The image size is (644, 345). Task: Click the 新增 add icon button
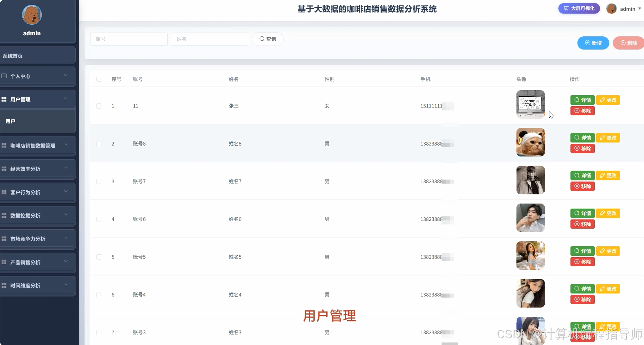click(x=593, y=43)
